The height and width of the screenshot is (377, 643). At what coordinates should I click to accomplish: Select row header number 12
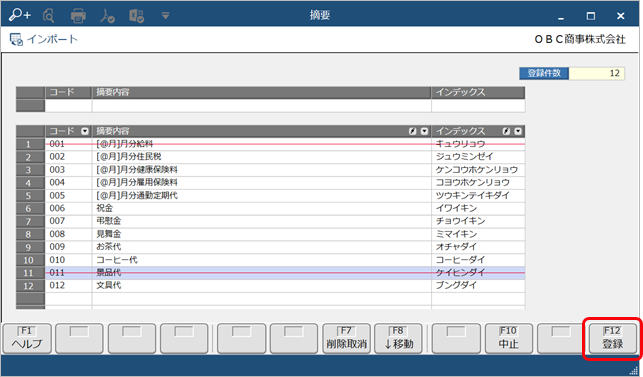coord(30,286)
